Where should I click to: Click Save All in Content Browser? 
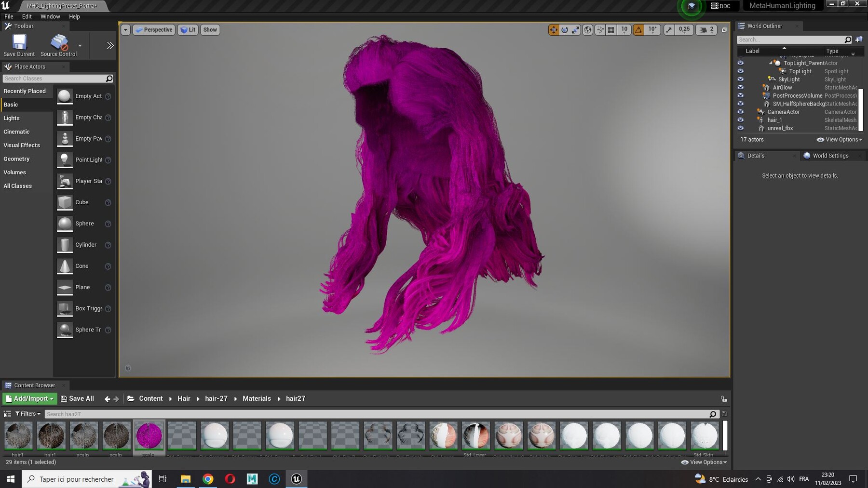click(77, 399)
